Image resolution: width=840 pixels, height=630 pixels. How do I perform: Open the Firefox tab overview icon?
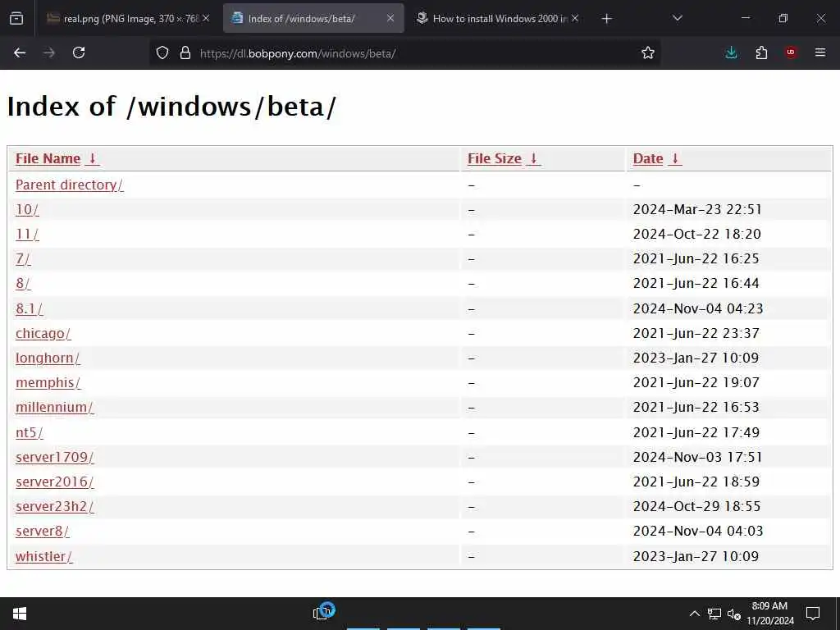[16, 19]
